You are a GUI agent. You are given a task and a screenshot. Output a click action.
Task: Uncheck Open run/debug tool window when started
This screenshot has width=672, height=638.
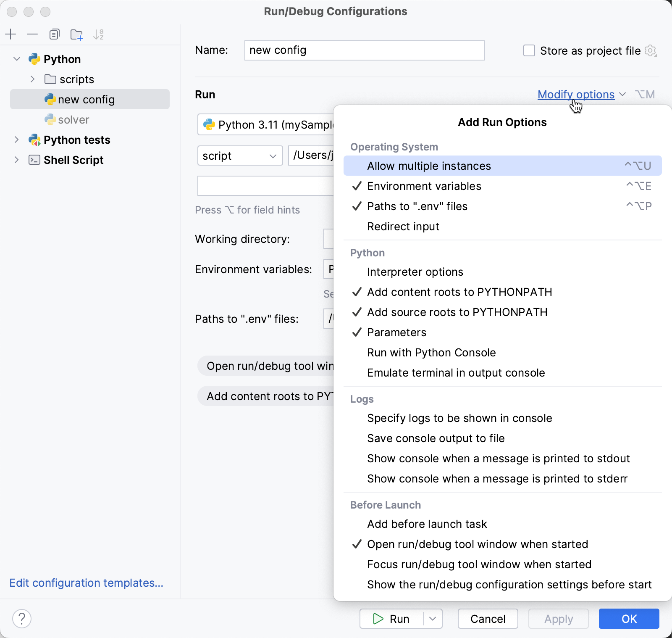[x=478, y=544]
